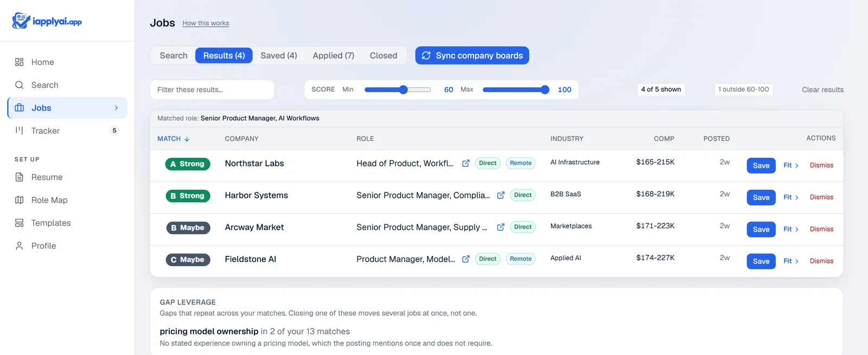Click the Min score slider handle
The height and width of the screenshot is (355, 868).
click(x=403, y=90)
